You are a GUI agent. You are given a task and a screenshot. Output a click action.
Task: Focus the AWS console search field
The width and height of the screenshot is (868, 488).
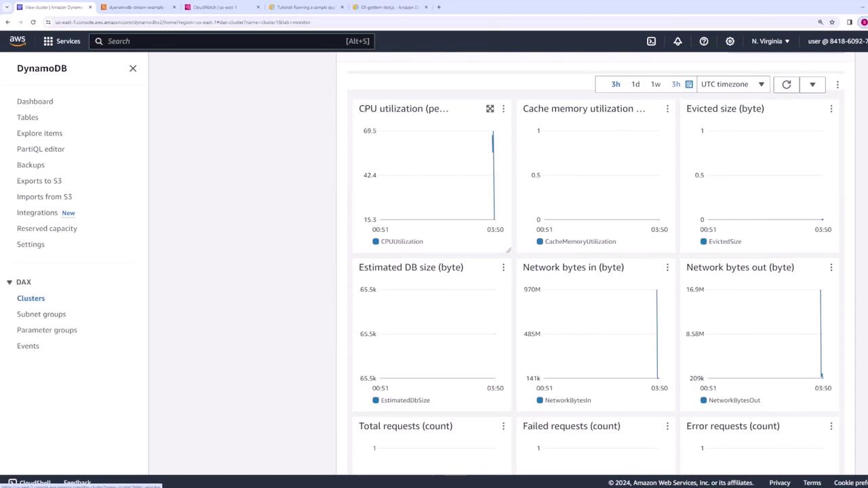(232, 41)
